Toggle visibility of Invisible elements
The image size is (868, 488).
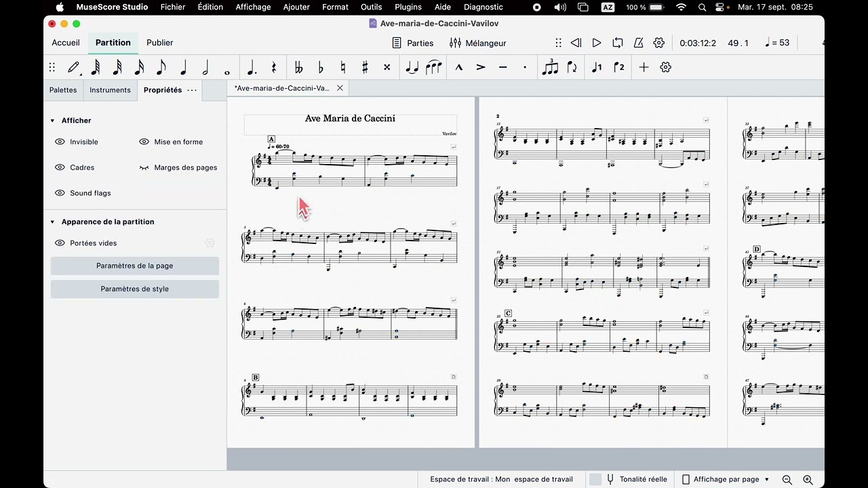click(x=60, y=142)
